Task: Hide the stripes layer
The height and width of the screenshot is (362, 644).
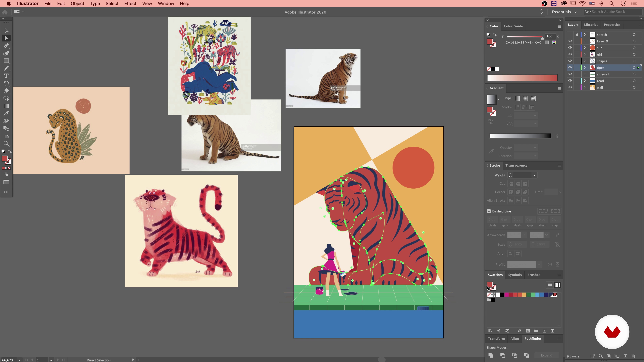Action: 570,61
